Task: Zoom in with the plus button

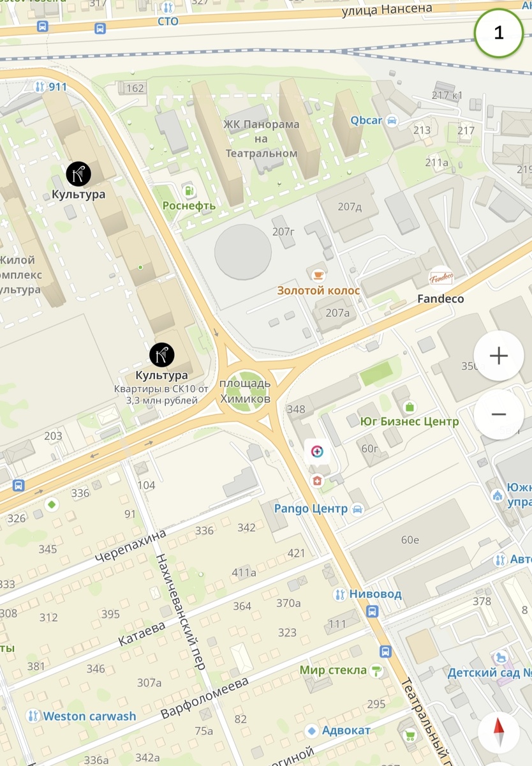Action: 498,356
